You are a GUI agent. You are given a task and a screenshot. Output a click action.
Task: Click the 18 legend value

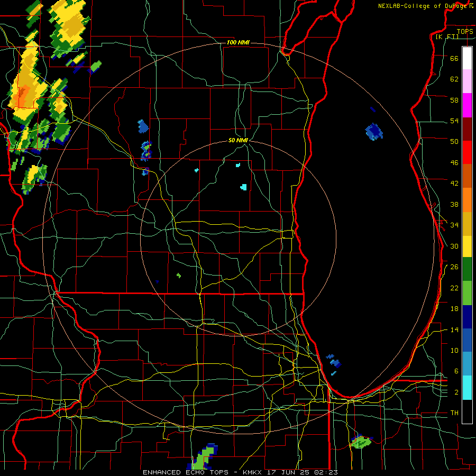[x=454, y=309]
